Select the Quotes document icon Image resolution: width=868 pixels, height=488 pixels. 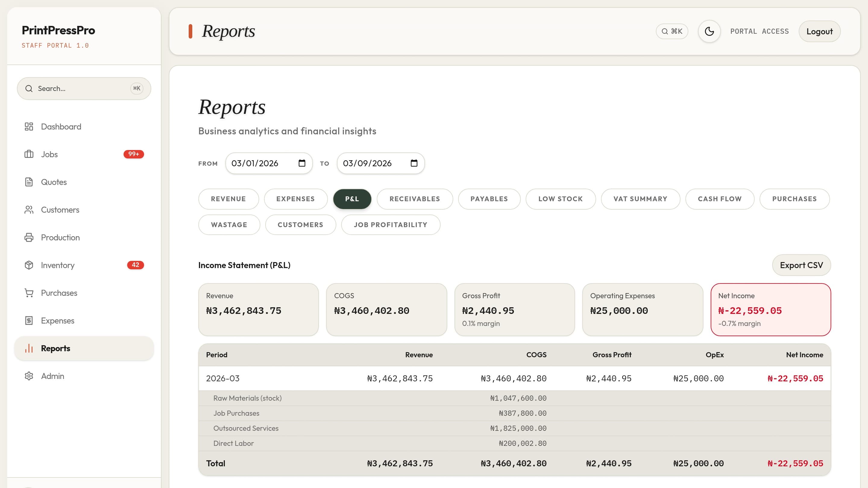29,182
